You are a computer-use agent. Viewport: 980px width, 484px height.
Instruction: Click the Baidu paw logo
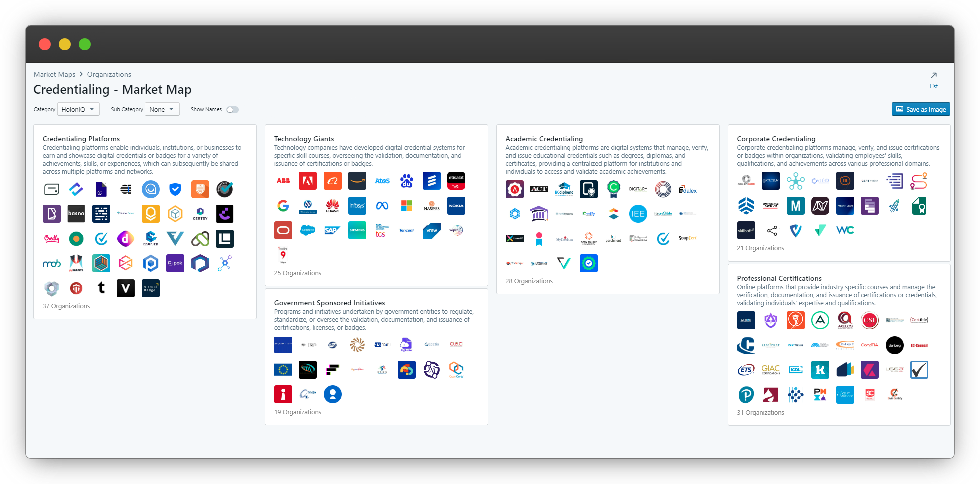point(407,181)
